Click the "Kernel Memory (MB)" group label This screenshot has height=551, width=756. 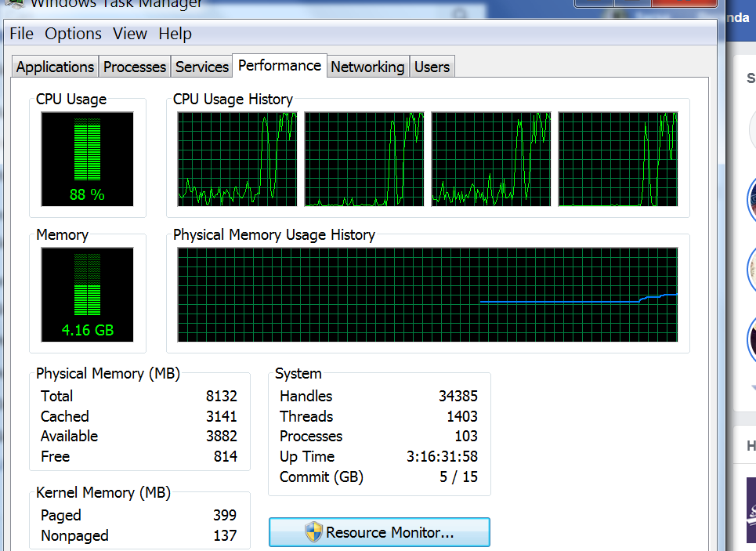(x=103, y=493)
